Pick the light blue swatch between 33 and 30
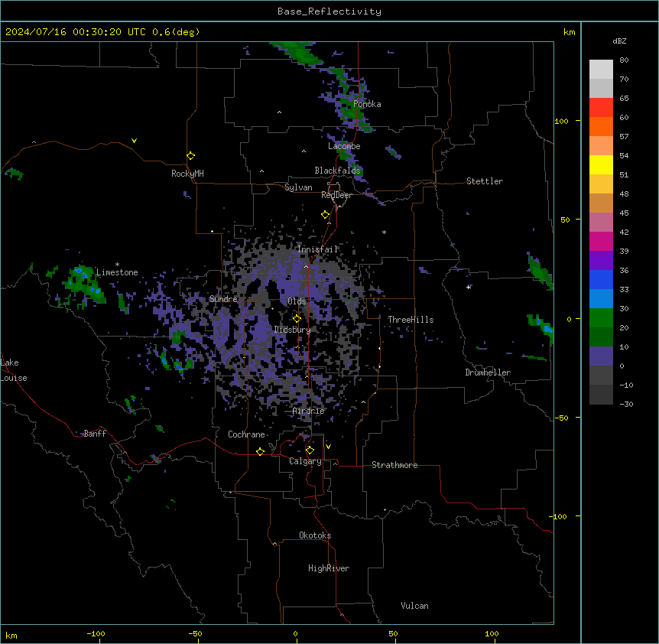 click(x=601, y=299)
